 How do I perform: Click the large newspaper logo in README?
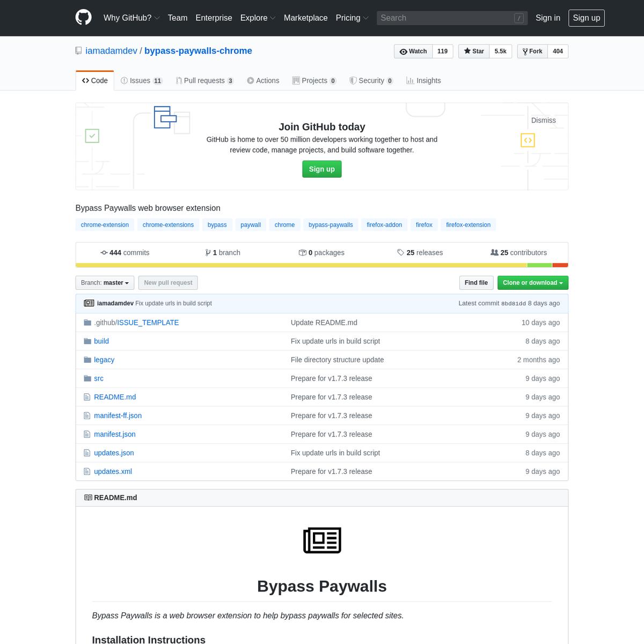[322, 540]
